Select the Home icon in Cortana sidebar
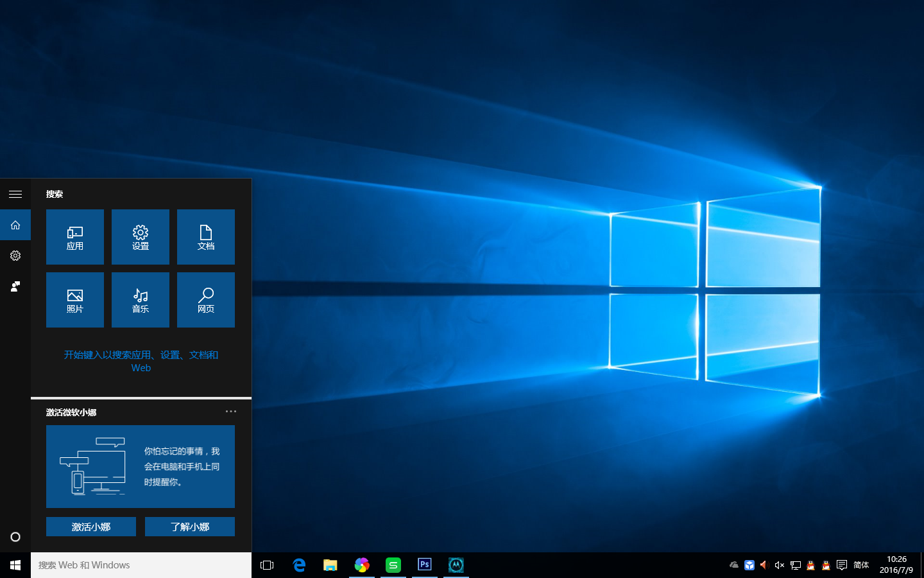This screenshot has height=578, width=924. pos(15,225)
